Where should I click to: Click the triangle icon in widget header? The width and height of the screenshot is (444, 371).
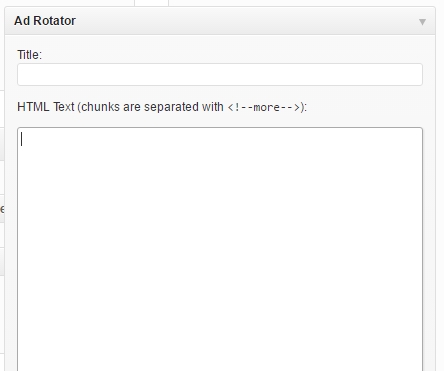pyautogui.click(x=422, y=22)
